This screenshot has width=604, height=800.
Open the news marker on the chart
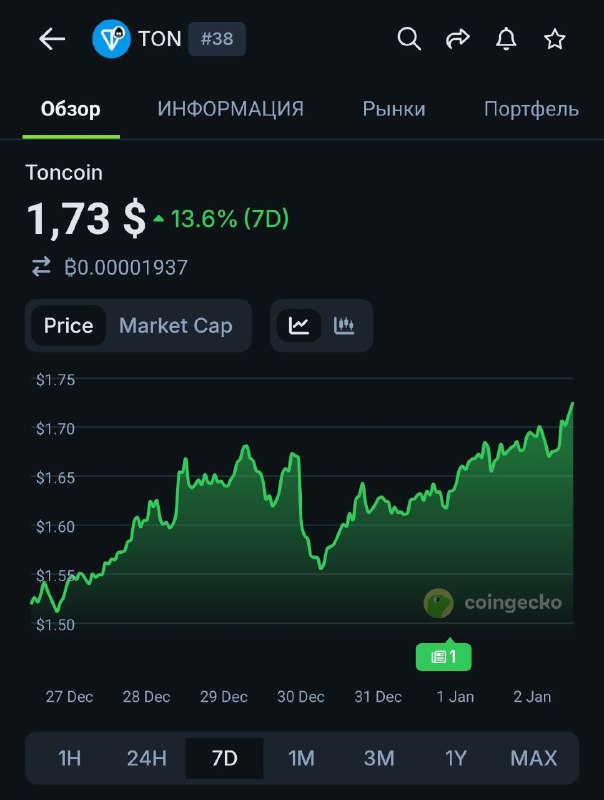443,655
